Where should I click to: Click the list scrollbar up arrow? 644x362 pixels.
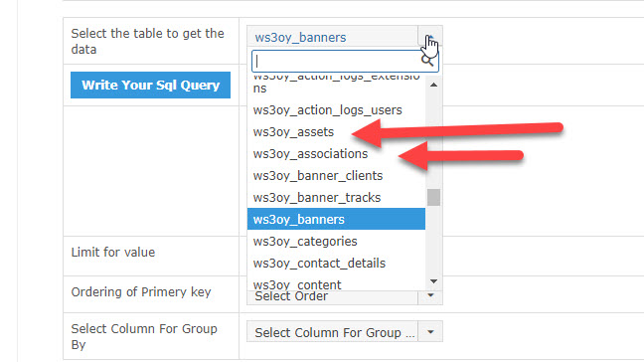point(433,85)
